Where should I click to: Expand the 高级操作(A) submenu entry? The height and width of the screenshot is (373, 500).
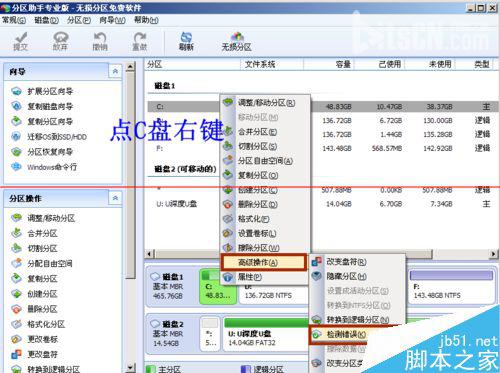263,262
